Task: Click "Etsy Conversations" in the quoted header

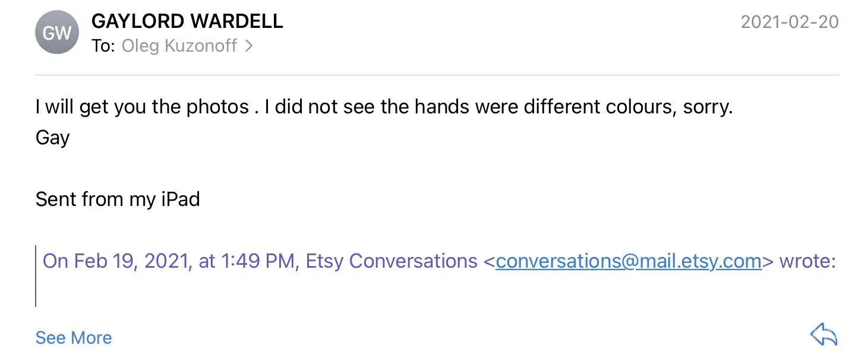Action: [x=392, y=261]
